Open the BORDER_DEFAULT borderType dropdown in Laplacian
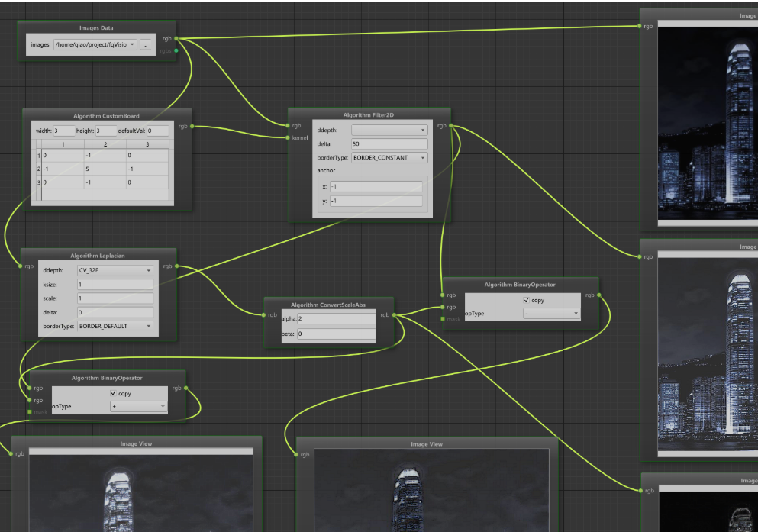The image size is (758, 532). (115, 326)
